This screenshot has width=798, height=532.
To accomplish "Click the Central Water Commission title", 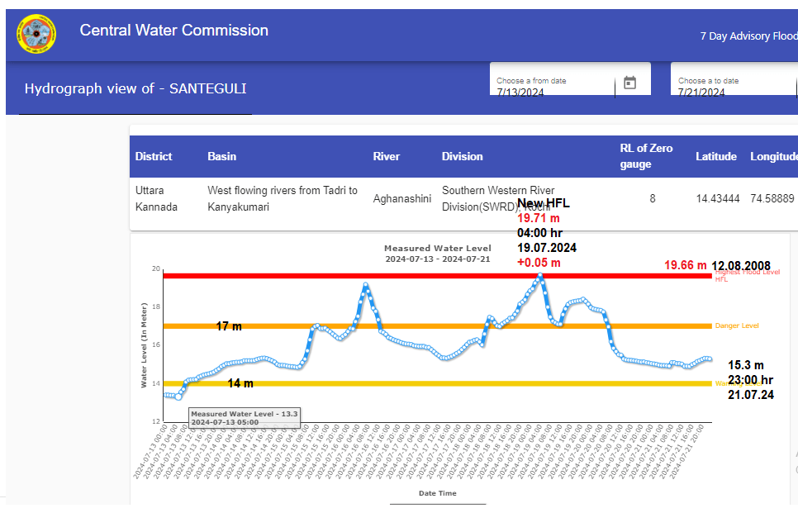I will pyautogui.click(x=173, y=31).
